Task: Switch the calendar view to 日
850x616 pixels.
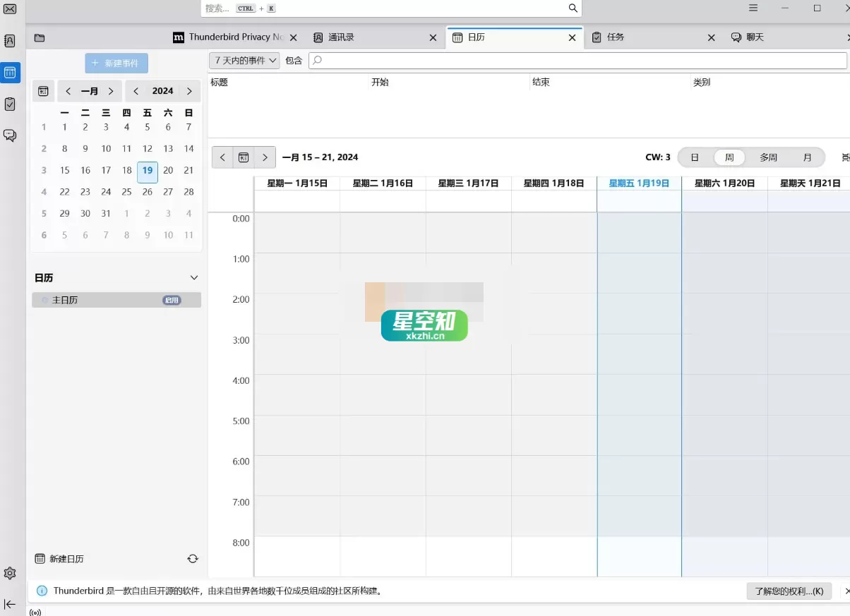Action: 694,157
